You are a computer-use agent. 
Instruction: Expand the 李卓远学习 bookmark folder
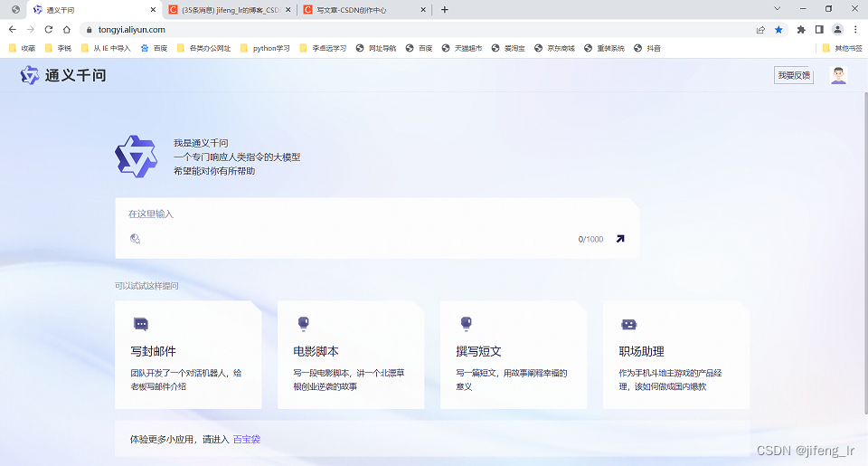323,48
